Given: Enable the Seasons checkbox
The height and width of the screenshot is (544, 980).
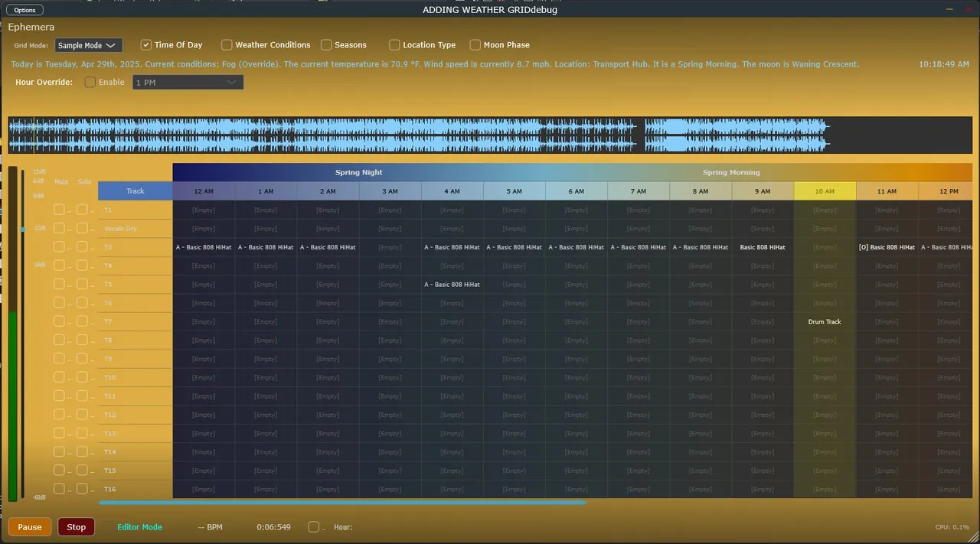Looking at the screenshot, I should pos(326,45).
